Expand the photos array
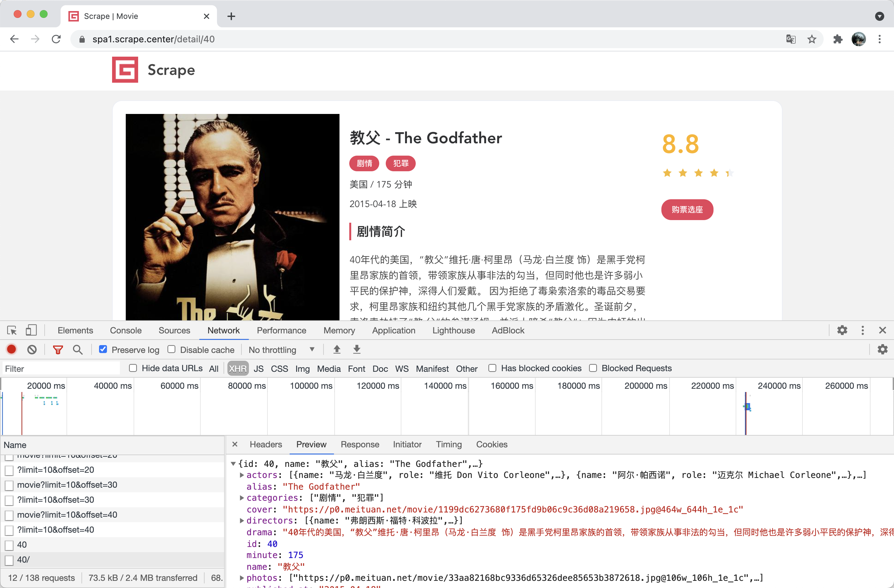This screenshot has width=894, height=588. (242, 578)
